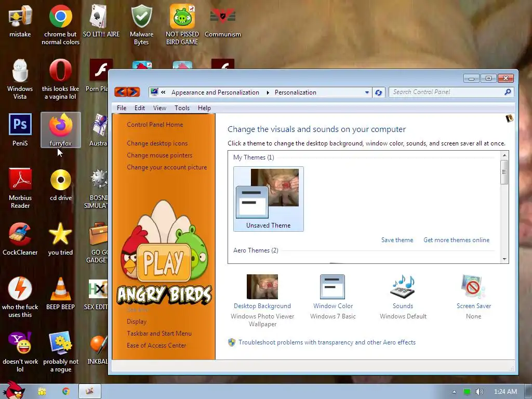This screenshot has width=532, height=399.
Task: Click the 'Save theme' link
Action: [x=397, y=240]
